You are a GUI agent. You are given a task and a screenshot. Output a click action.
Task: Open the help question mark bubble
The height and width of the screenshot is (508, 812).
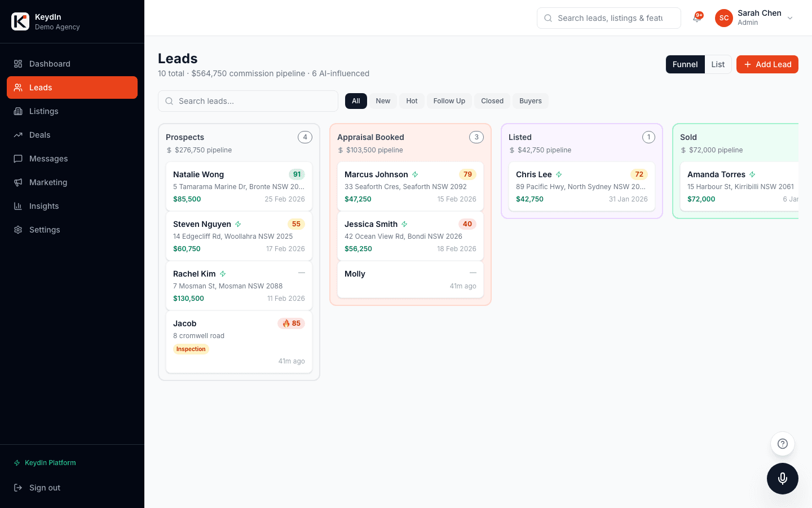[x=783, y=444]
